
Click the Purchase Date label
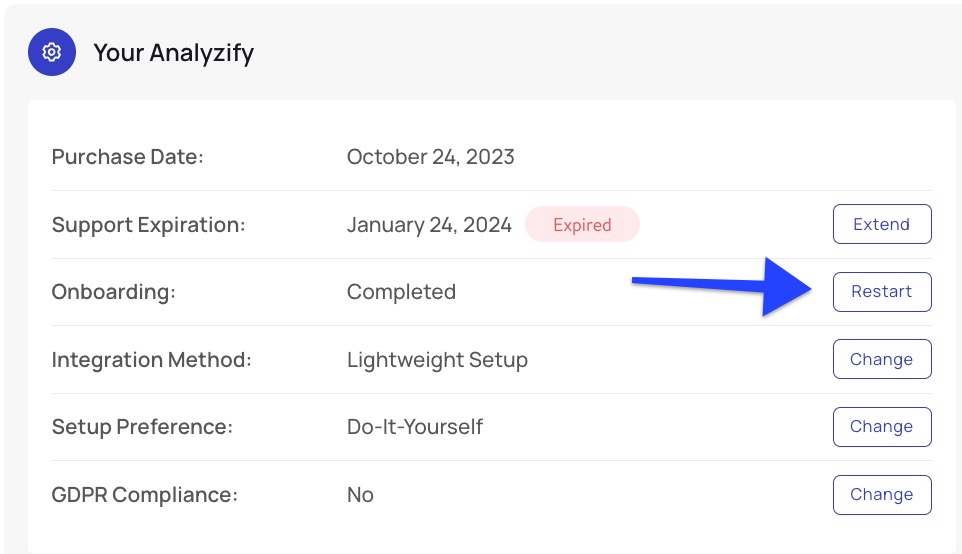(128, 156)
